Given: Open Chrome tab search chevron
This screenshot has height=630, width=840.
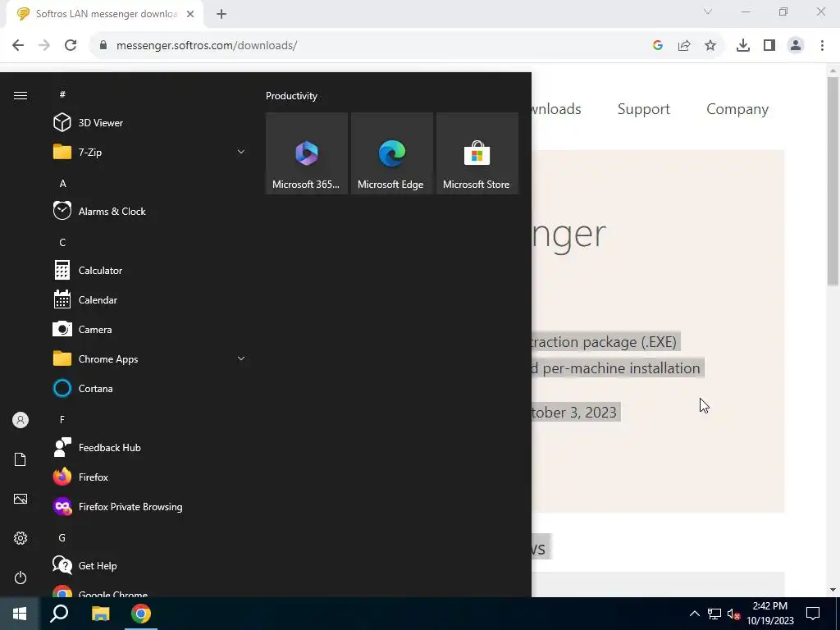Looking at the screenshot, I should pyautogui.click(x=708, y=11).
